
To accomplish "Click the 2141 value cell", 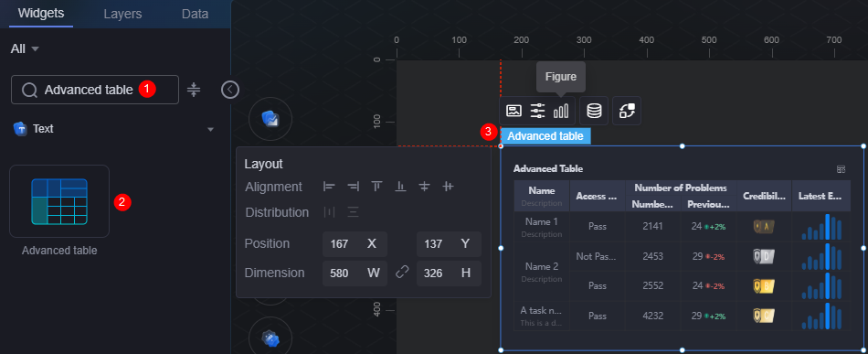I will (652, 226).
